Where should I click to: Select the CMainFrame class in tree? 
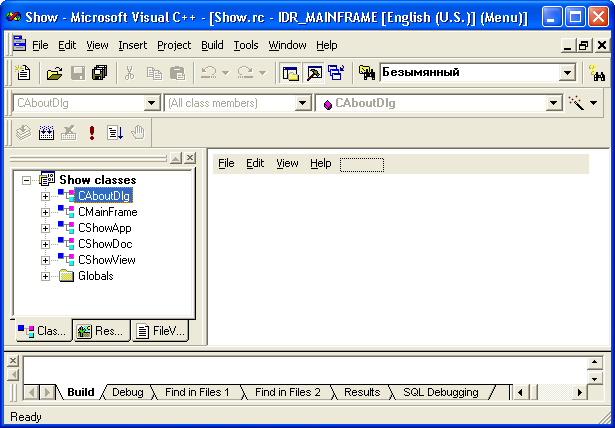click(x=107, y=212)
